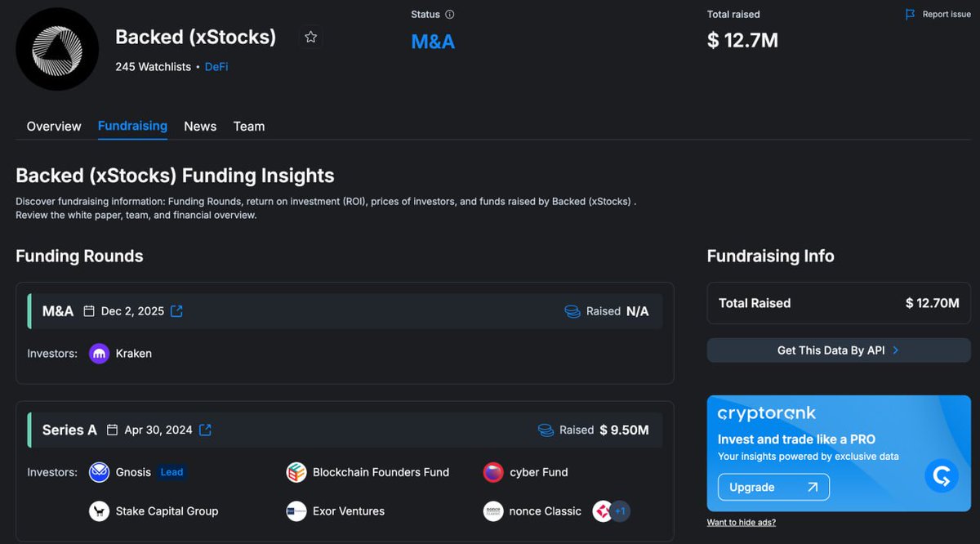Click the Report issue link text
The image size is (980, 544).
(x=947, y=15)
